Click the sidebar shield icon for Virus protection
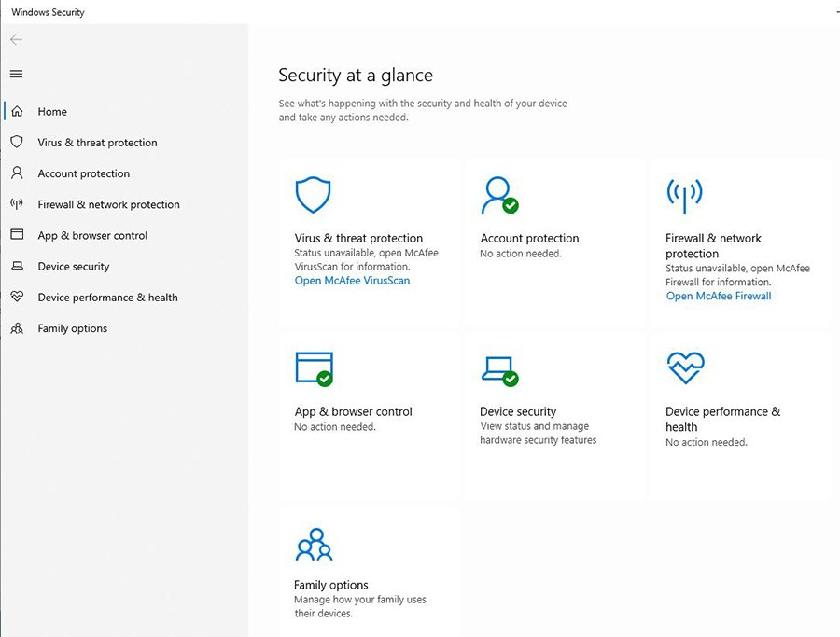840x637 pixels. (x=17, y=142)
